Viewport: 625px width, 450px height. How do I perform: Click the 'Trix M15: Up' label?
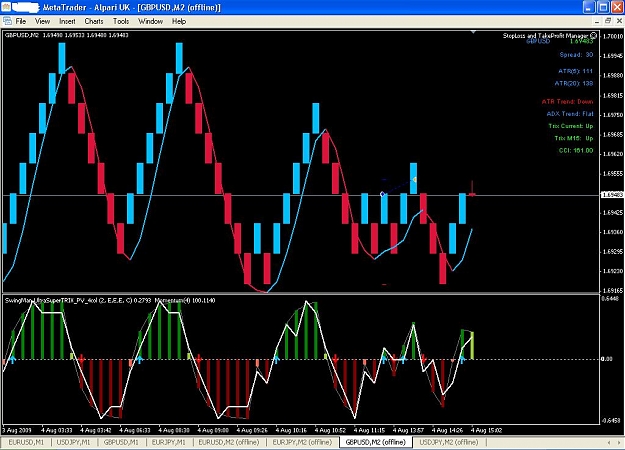574,138
